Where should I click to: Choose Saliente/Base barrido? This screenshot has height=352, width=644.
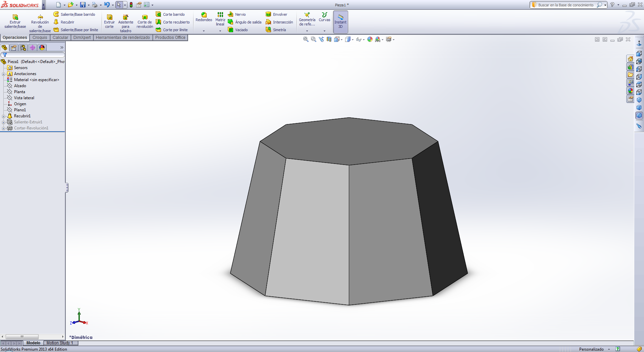74,14
